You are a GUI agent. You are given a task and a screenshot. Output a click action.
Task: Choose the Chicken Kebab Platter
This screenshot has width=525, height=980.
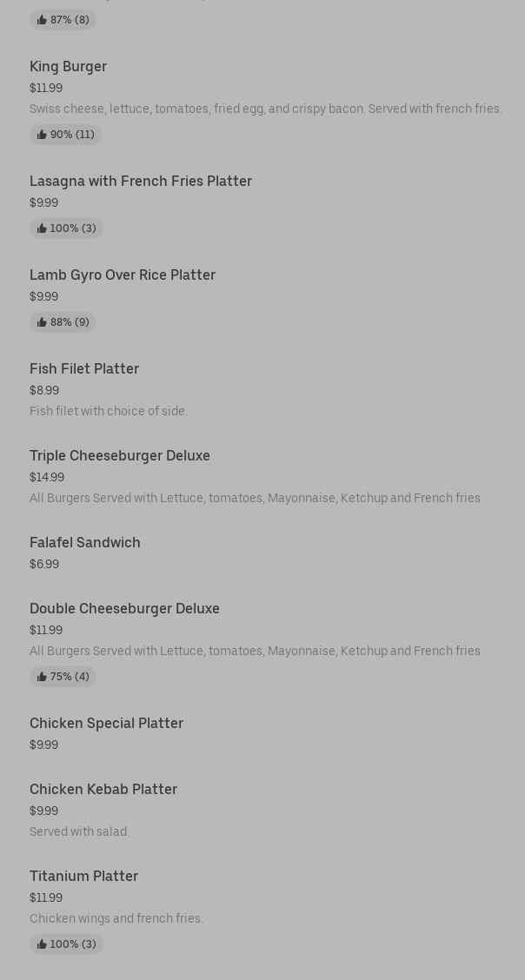tap(103, 789)
